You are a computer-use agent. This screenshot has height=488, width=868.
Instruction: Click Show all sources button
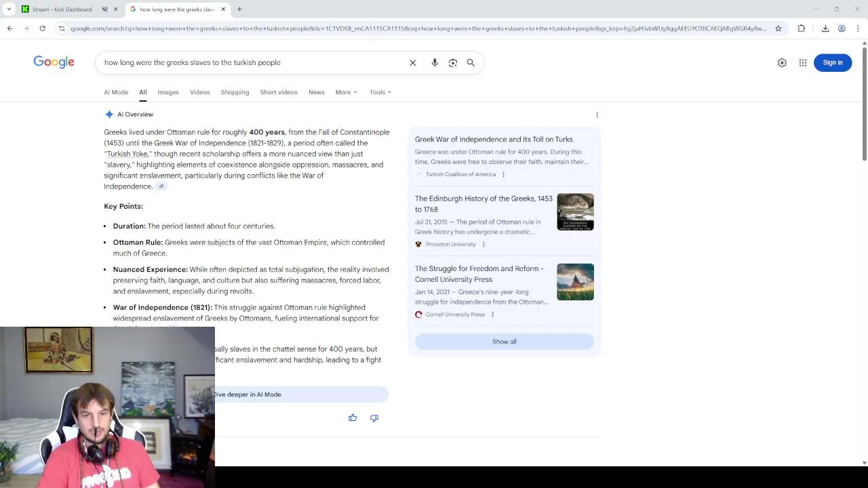tap(504, 342)
